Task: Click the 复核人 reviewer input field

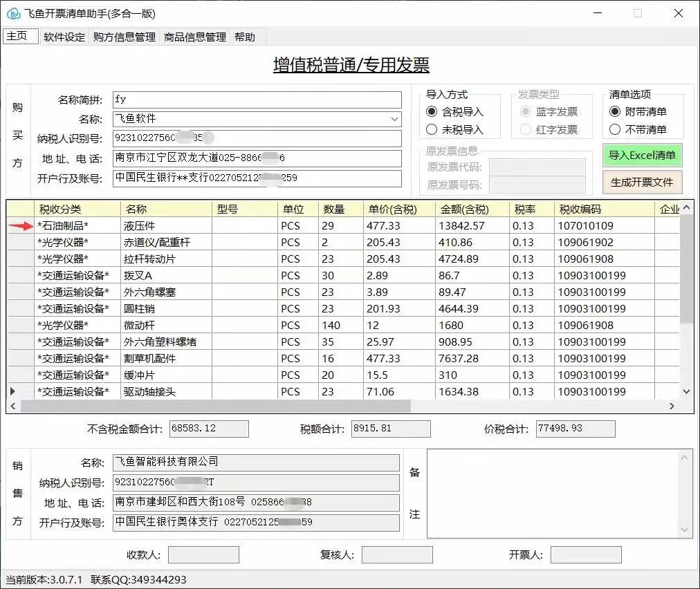Action: [x=398, y=554]
